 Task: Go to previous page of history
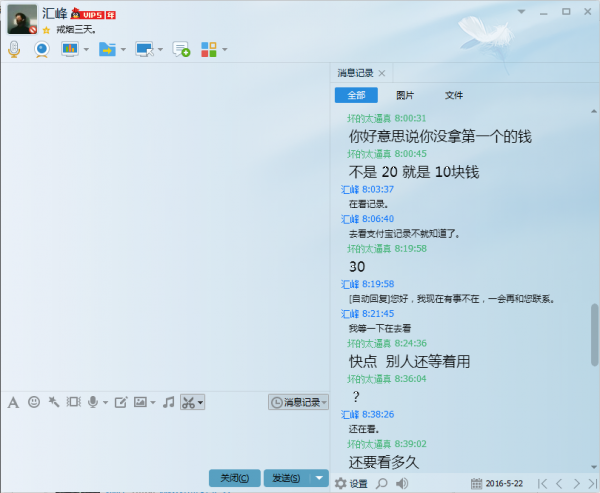click(x=559, y=484)
